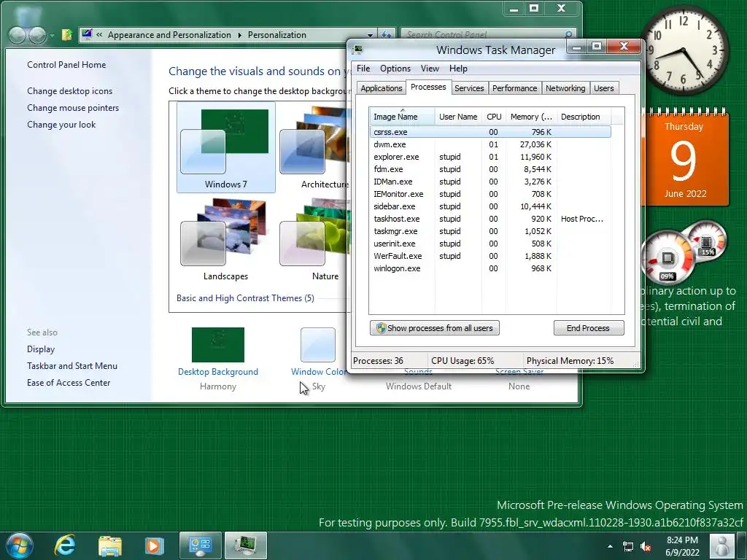
Task: Click the End Process button
Action: 589,328
